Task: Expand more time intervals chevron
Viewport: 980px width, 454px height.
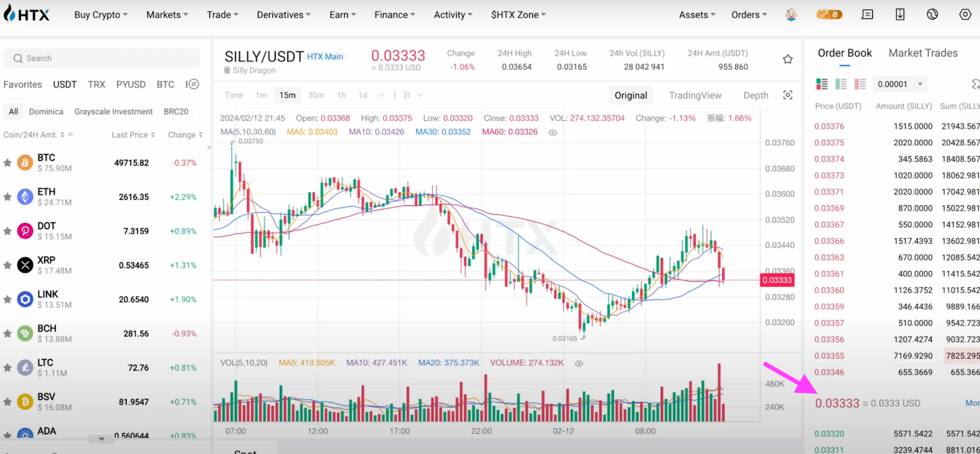Action: click(381, 95)
